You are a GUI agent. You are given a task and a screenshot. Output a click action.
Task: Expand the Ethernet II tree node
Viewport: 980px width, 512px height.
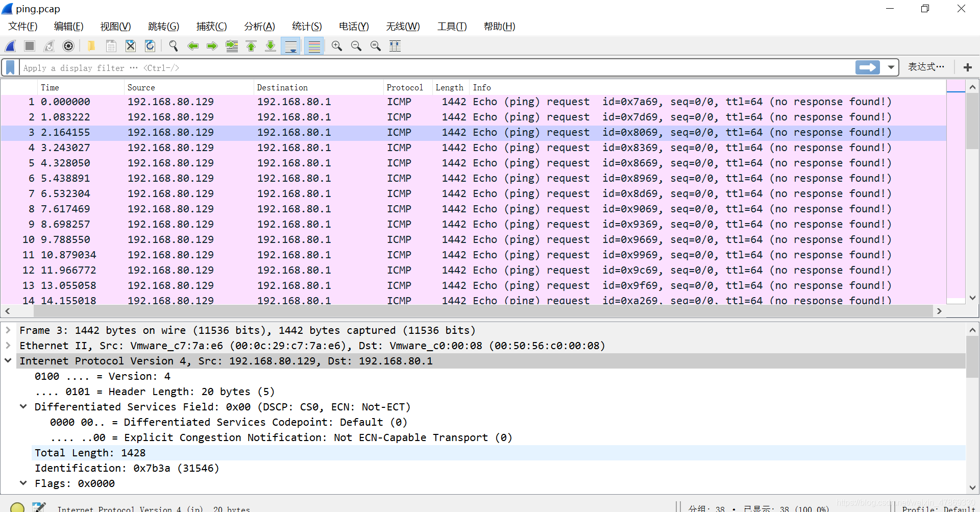pos(8,346)
